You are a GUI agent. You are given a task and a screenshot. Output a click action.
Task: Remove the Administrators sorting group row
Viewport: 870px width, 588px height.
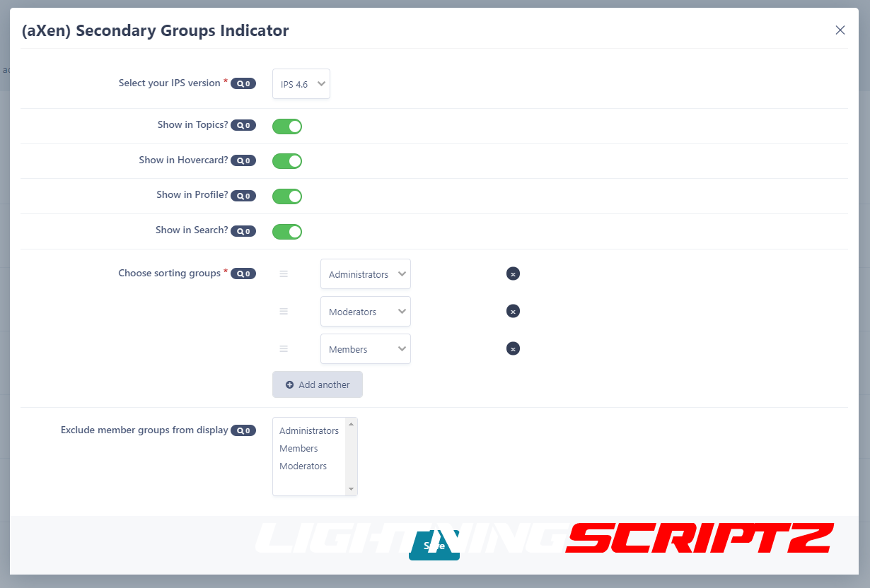coord(513,274)
